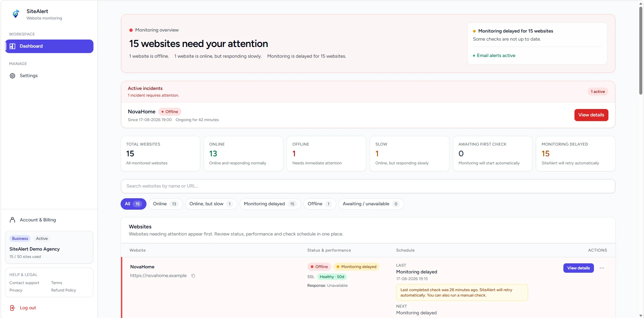This screenshot has width=644, height=318.
Task: Click the novahome.example URL text
Action: click(158, 276)
